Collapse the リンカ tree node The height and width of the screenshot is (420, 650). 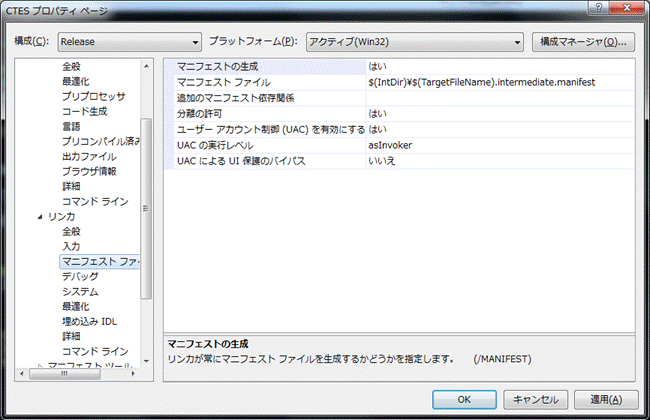40,216
